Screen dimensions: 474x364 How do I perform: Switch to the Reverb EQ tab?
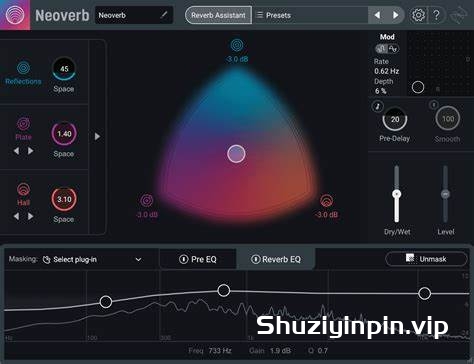pyautogui.click(x=276, y=259)
